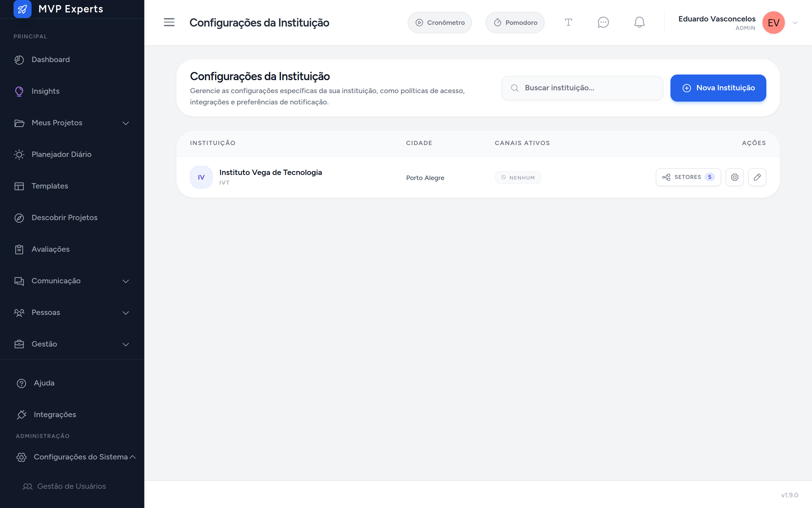The height and width of the screenshot is (508, 812).
Task: Click the Dashboard pie chart icon
Action: click(x=19, y=60)
